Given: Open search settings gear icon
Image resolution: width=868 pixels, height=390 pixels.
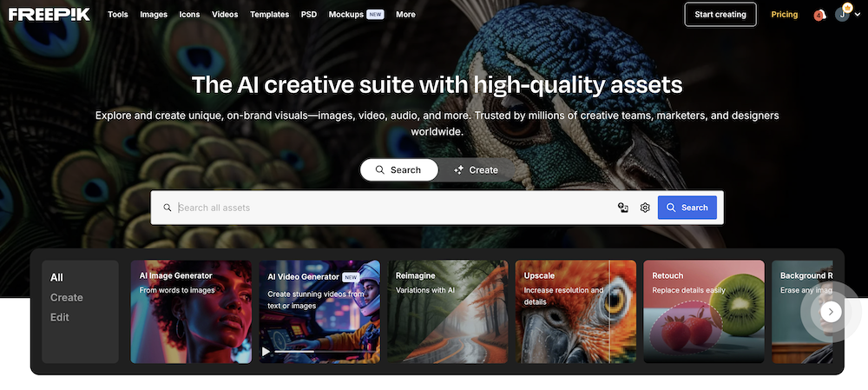Looking at the screenshot, I should click(x=645, y=208).
